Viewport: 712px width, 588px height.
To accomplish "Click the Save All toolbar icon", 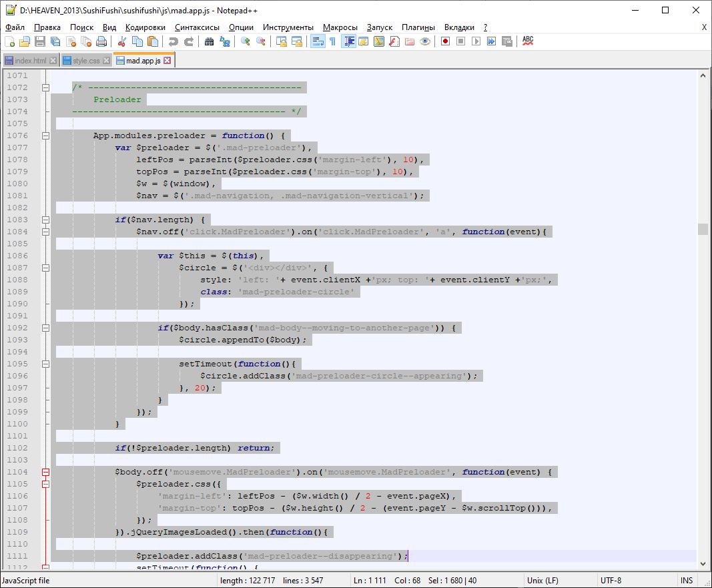I will click(x=55, y=41).
